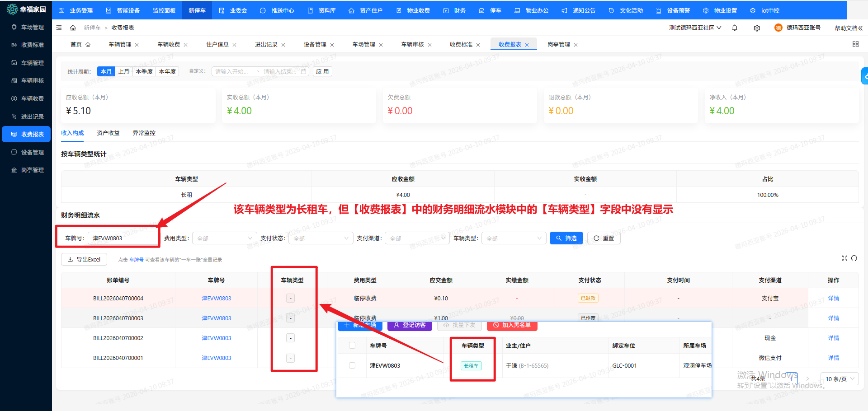Click the home icon in the breadcrumb

73,28
